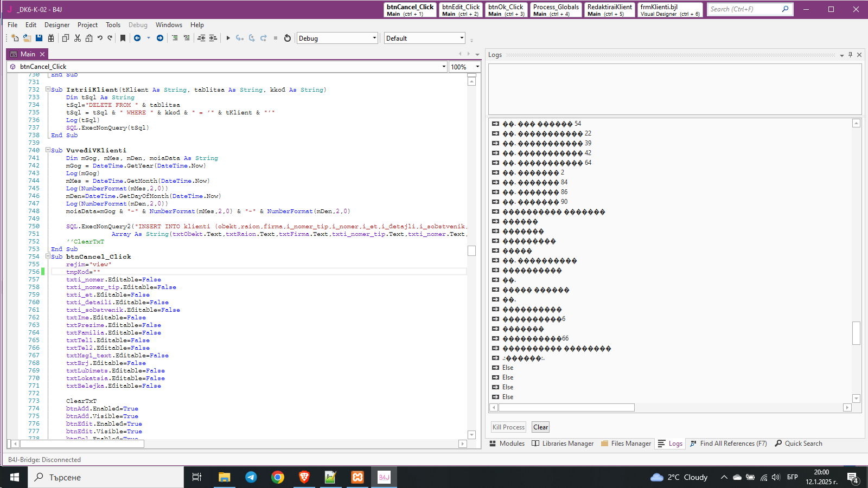
Task: Open the Edit menu
Action: coord(31,25)
